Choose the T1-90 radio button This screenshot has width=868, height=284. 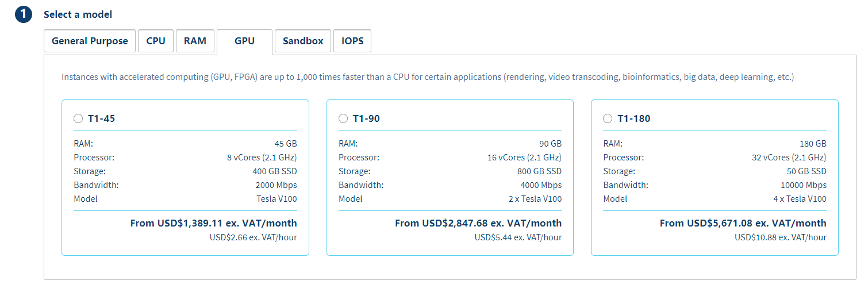pos(343,119)
